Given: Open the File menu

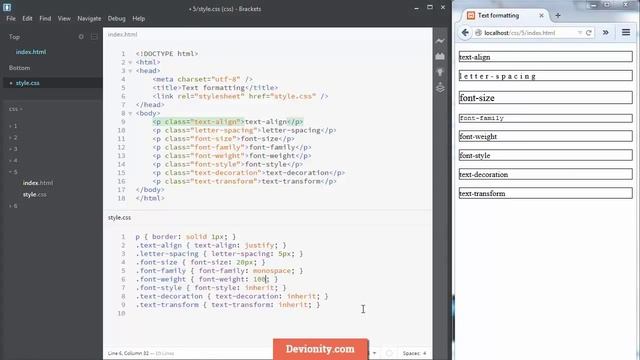Looking at the screenshot, I should (11, 19).
